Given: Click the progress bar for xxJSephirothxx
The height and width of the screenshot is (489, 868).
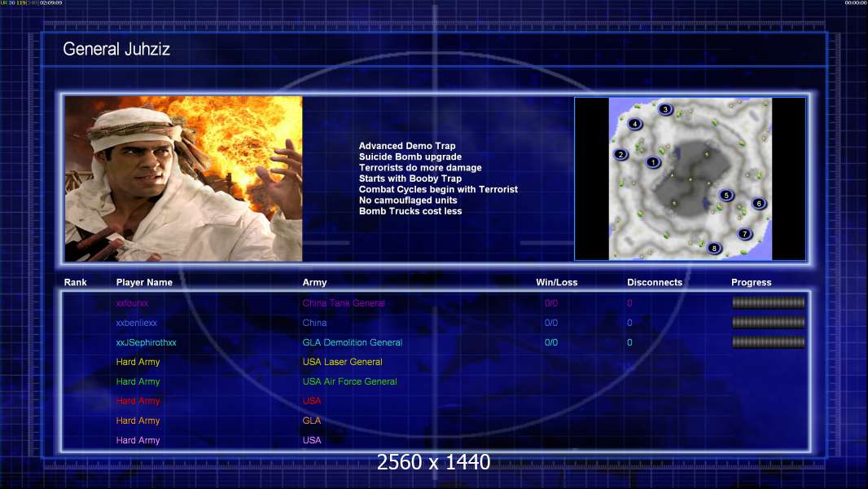Looking at the screenshot, I should [x=769, y=342].
